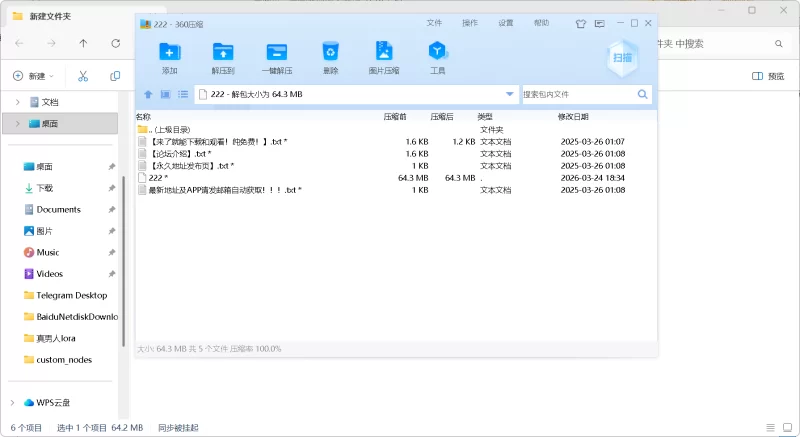800x437 pixels.
Task: Open the 工具 (Tools) icon
Action: (437, 57)
